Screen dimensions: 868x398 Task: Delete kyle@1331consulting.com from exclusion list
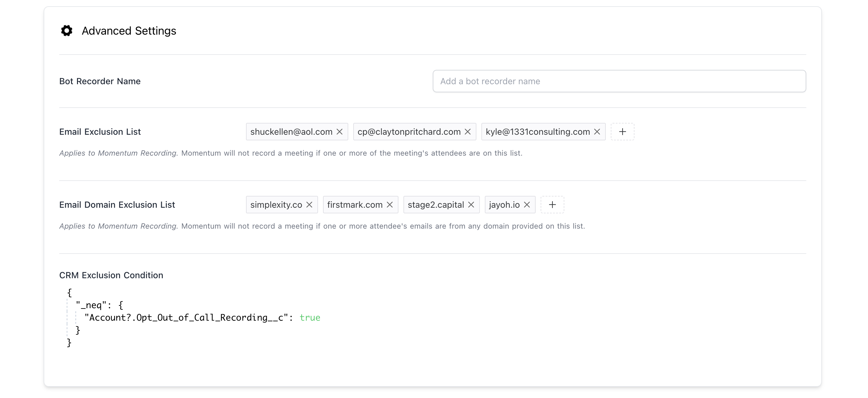point(597,132)
